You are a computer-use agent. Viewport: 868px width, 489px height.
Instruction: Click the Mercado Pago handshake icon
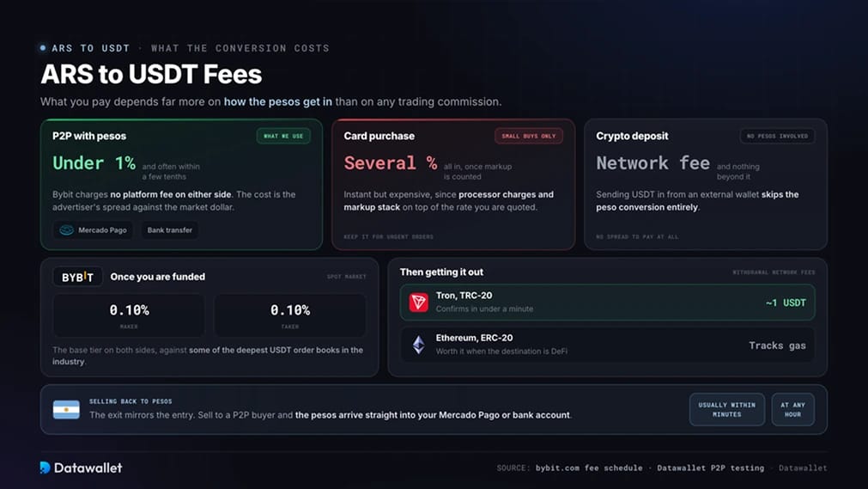pyautogui.click(x=66, y=230)
